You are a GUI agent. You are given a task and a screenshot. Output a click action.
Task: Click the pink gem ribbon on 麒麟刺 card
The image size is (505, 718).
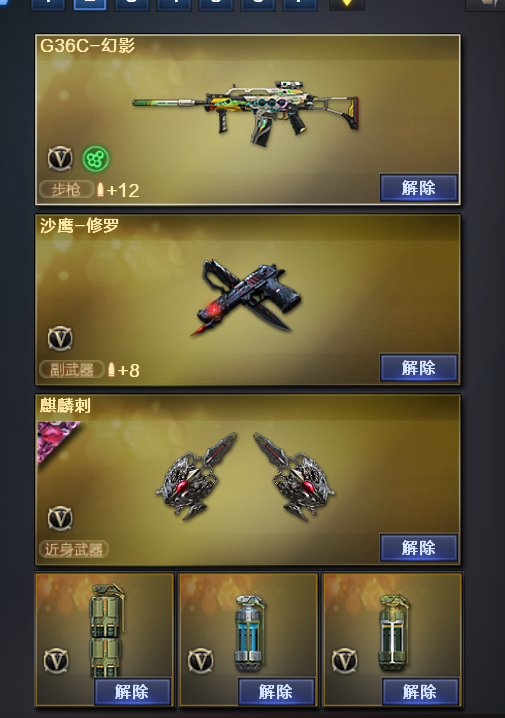click(55, 437)
